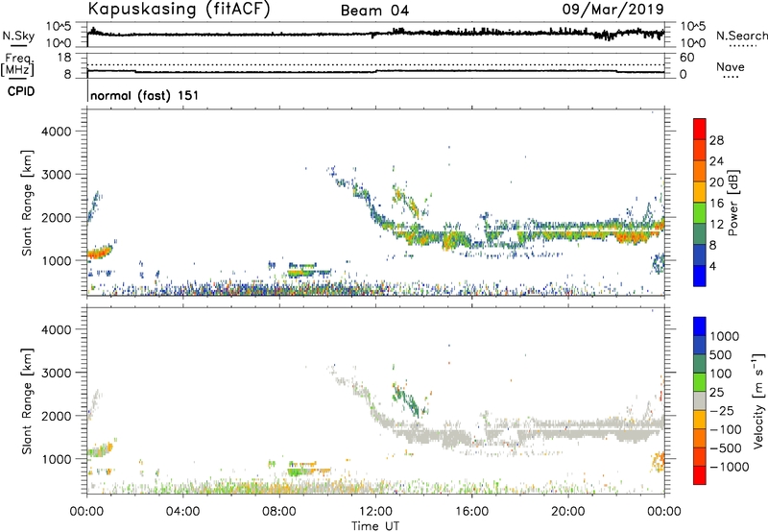Click the N.Sky legend label

point(18,36)
